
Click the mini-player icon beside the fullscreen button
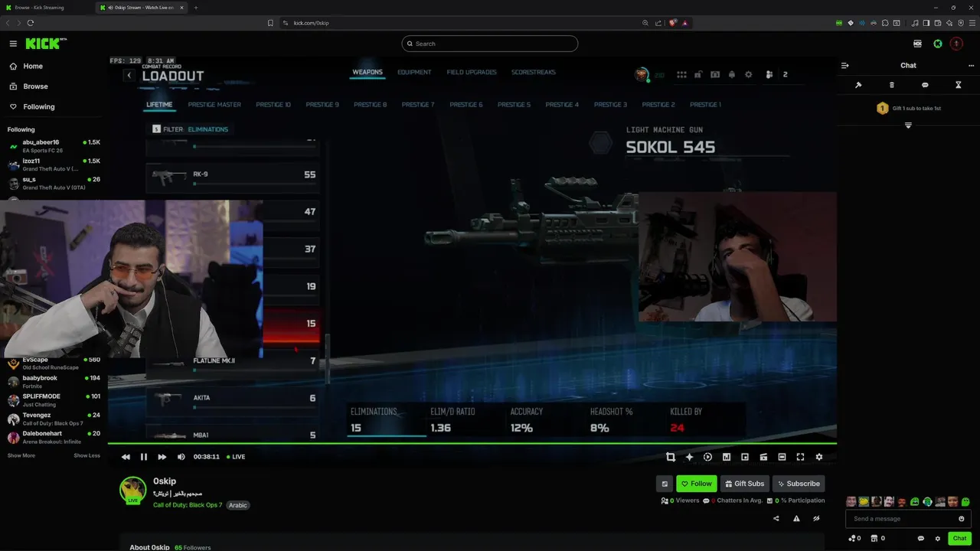pyautogui.click(x=782, y=457)
